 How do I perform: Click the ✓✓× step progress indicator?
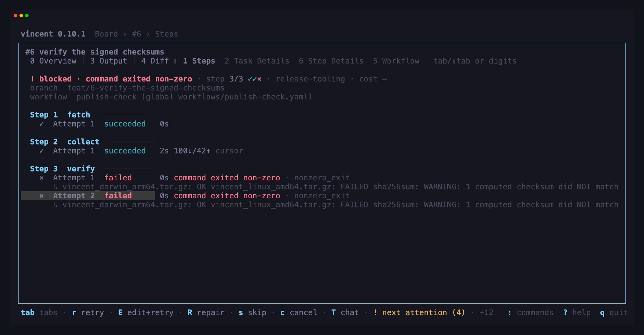tap(255, 79)
